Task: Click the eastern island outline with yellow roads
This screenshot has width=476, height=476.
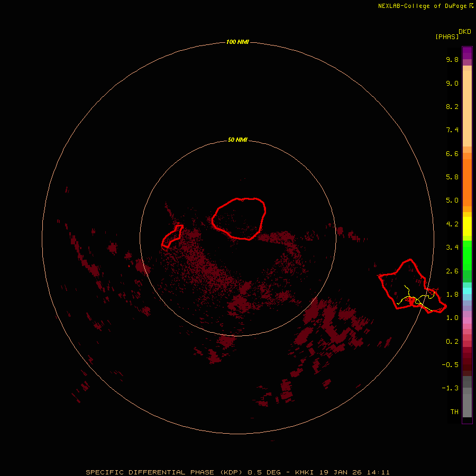Action: (412, 286)
